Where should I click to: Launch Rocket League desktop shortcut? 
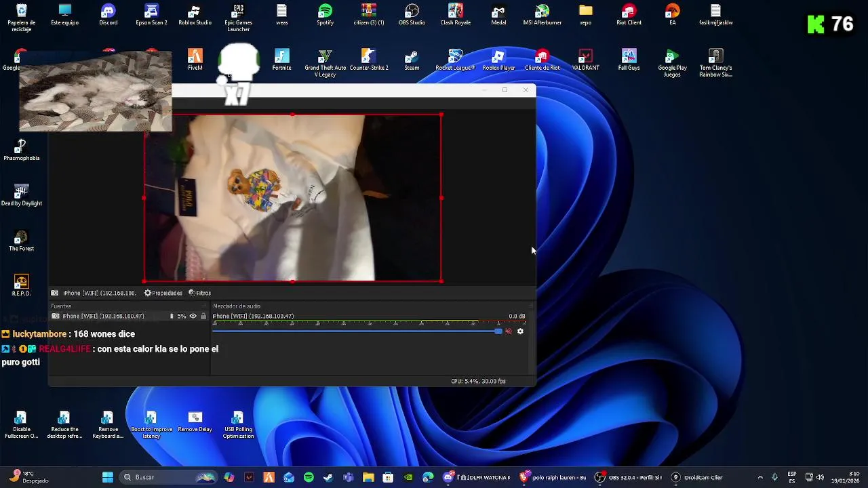[455, 60]
